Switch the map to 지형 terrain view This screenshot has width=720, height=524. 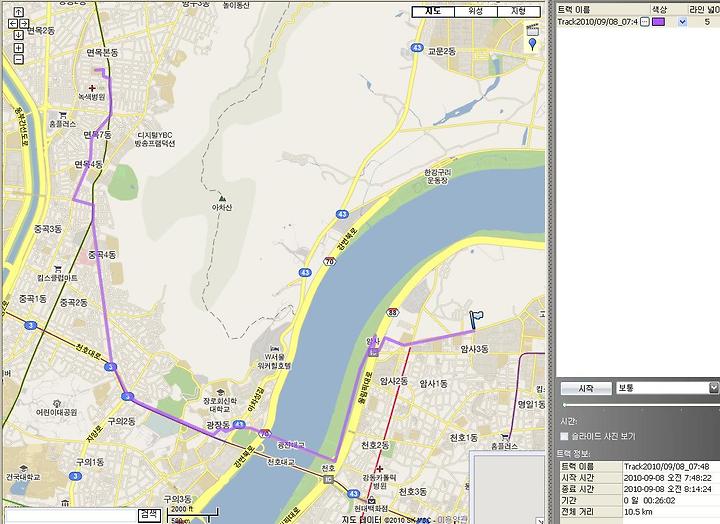tap(518, 11)
